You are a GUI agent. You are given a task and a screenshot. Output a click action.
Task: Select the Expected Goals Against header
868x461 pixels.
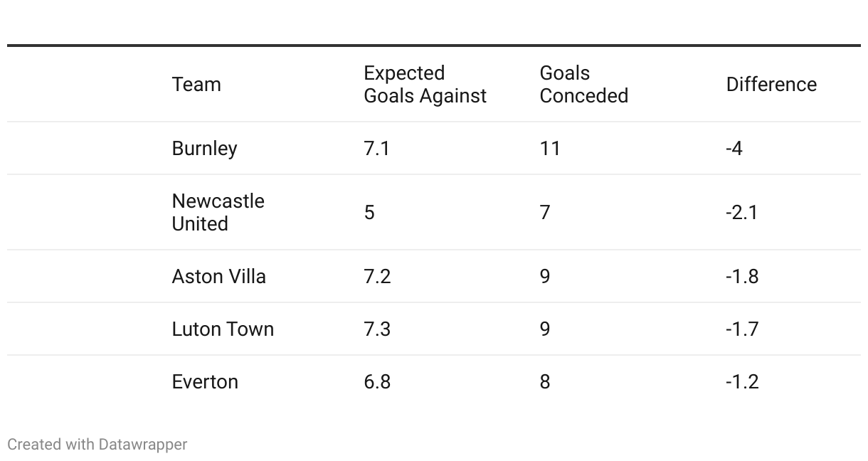pyautogui.click(x=425, y=84)
